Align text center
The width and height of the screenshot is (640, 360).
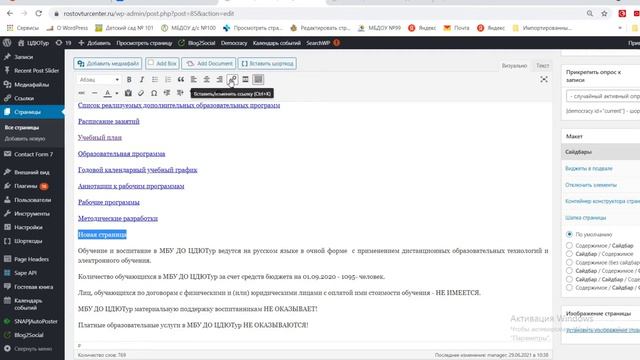point(207,80)
